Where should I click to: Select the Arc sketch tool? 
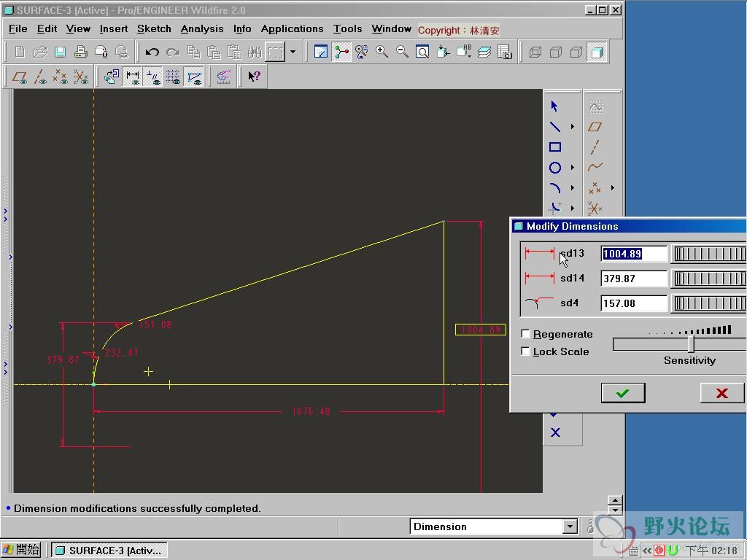click(x=554, y=188)
